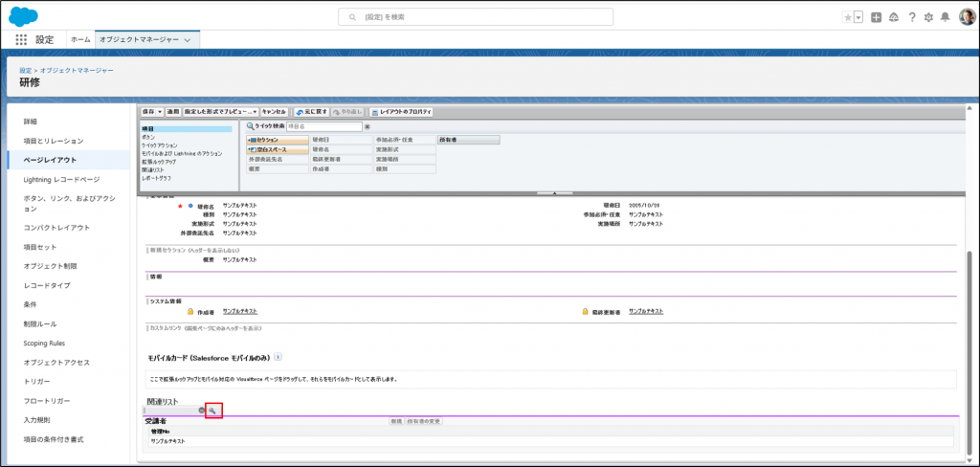Open the Trailhead guidance icon
This screenshot has width=980, height=467.
(x=894, y=17)
